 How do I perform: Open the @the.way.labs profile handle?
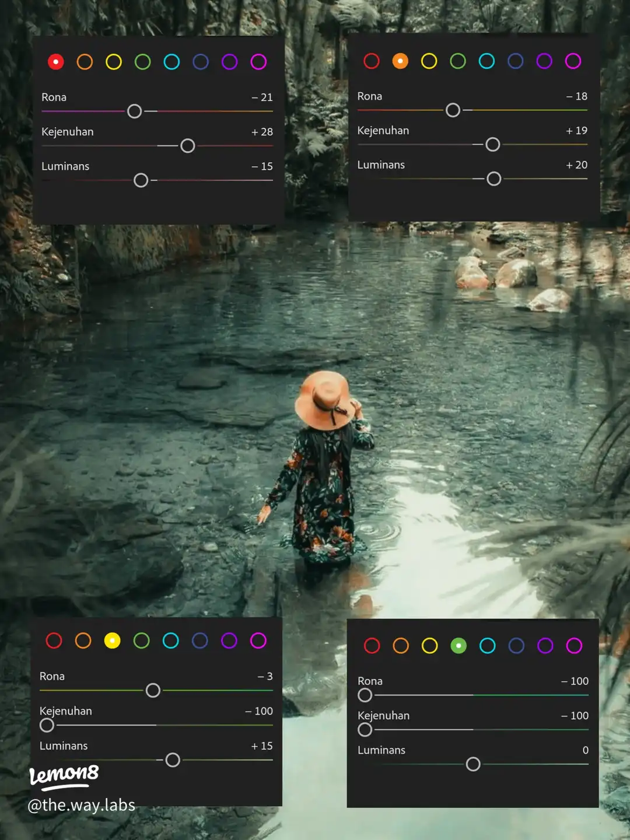click(82, 806)
